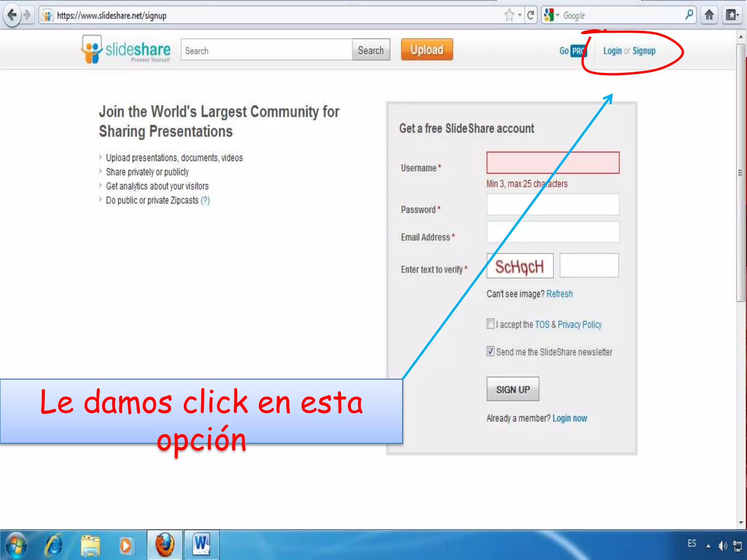Open the browser home page icon

pyautogui.click(x=709, y=15)
